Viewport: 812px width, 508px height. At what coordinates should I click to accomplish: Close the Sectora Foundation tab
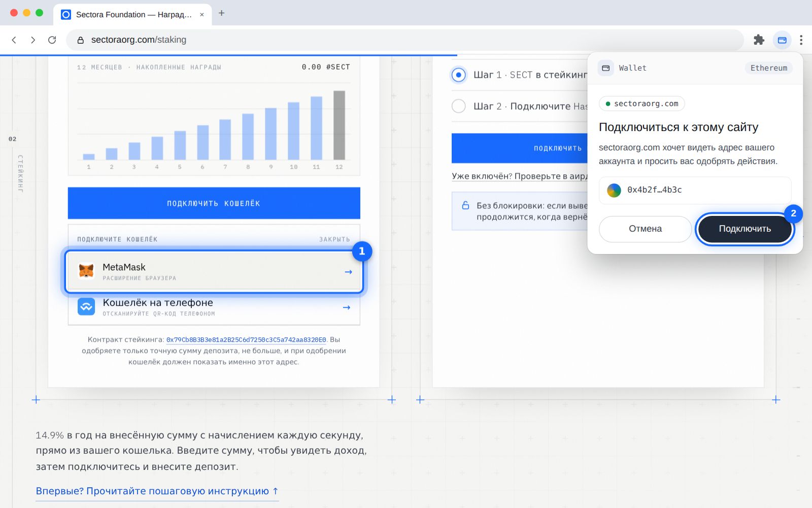coord(202,14)
